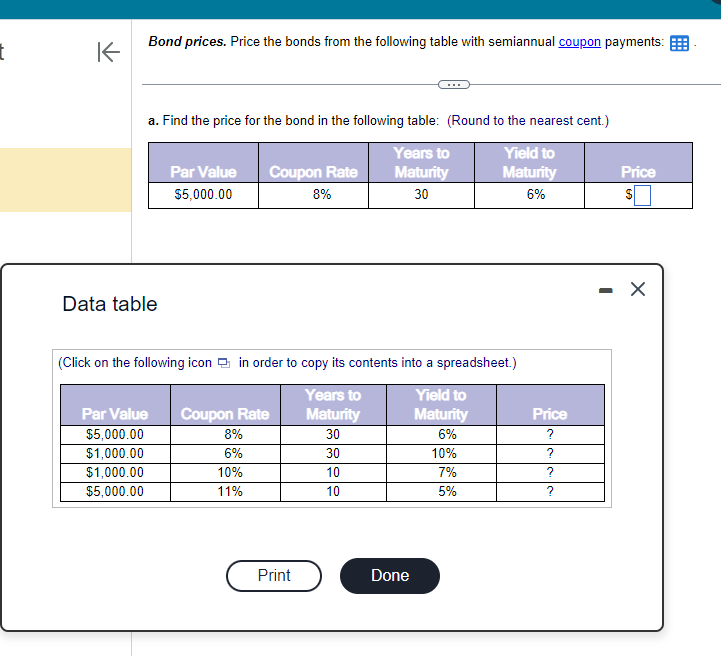This screenshot has height=656, width=721.
Task: Minimize the Data table dialog
Action: coord(606,290)
